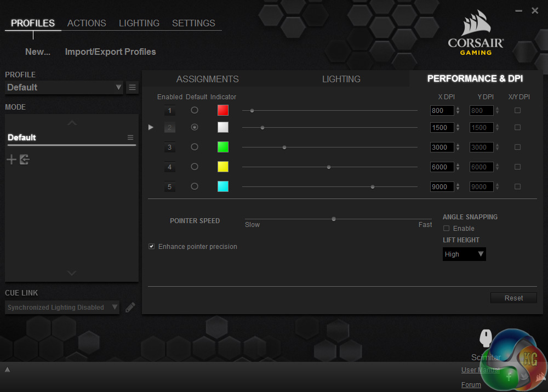Toggle enabled state of DPI stage 3
The image size is (548, 392).
pos(169,147)
